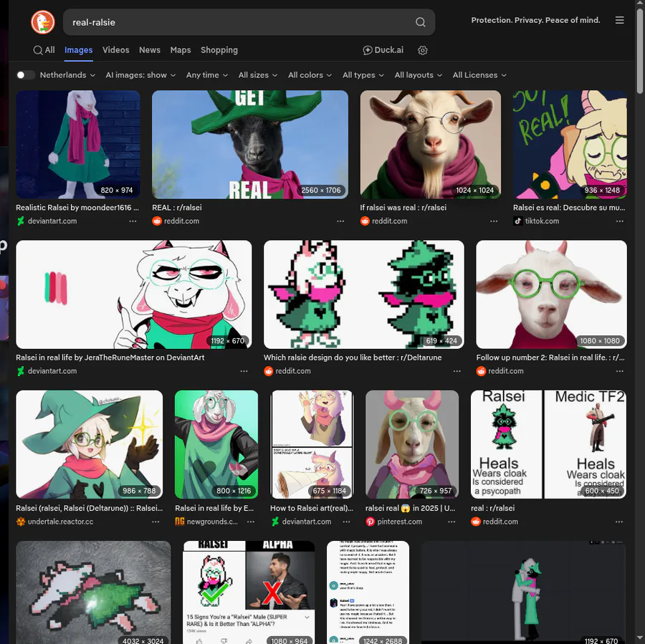This screenshot has width=645, height=644.
Task: Open more options for newgrounds result
Action: [251, 522]
